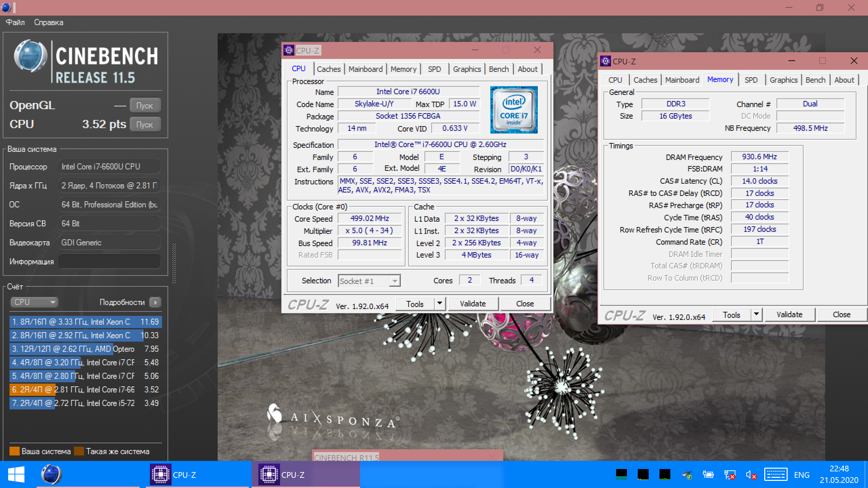Click the battery power tray icon

click(x=708, y=475)
